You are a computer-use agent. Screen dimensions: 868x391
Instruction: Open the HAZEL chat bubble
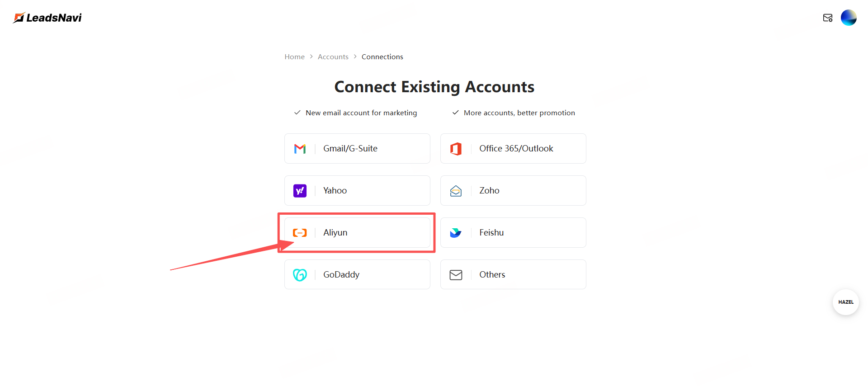pyautogui.click(x=845, y=302)
